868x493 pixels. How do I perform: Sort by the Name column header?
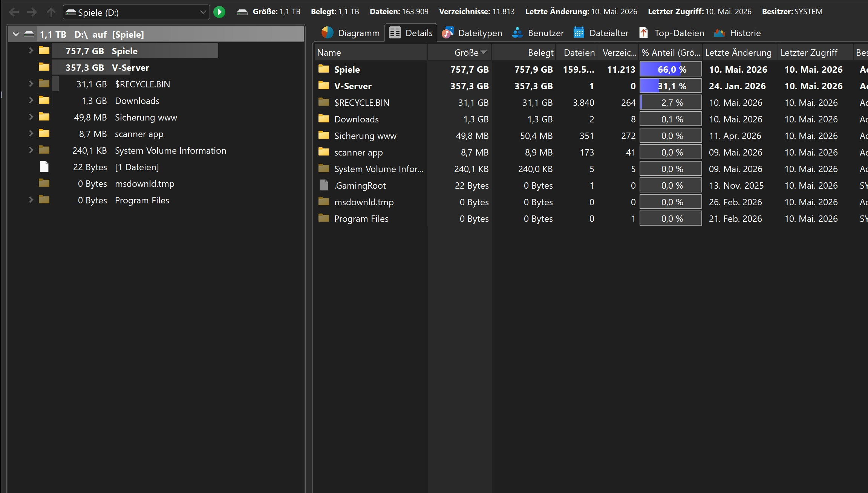point(371,53)
